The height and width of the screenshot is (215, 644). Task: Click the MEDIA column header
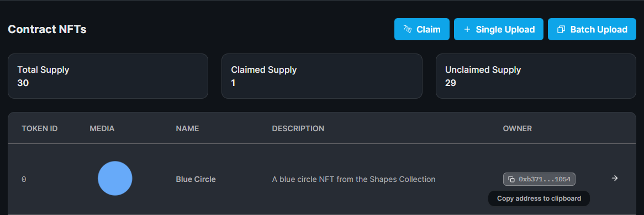[x=102, y=128]
